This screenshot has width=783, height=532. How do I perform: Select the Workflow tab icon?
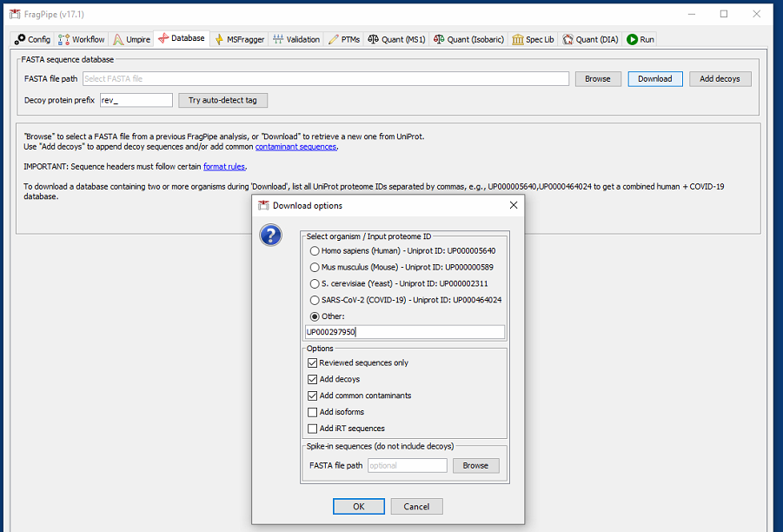tap(64, 38)
